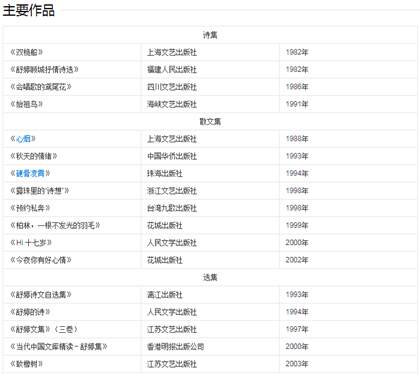Click the year 1997年
Viewport: 420px width, 375px height.
click(x=297, y=329)
